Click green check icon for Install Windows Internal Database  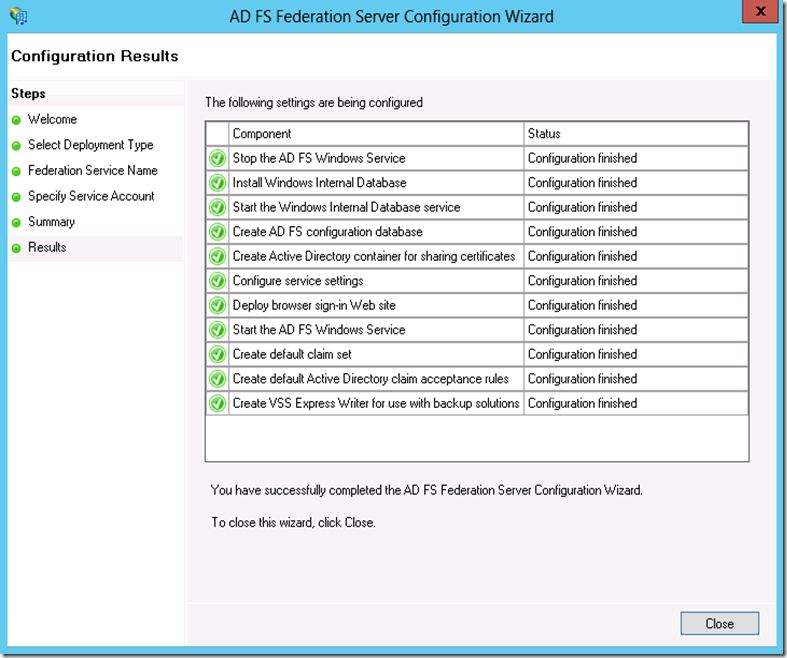click(x=217, y=183)
